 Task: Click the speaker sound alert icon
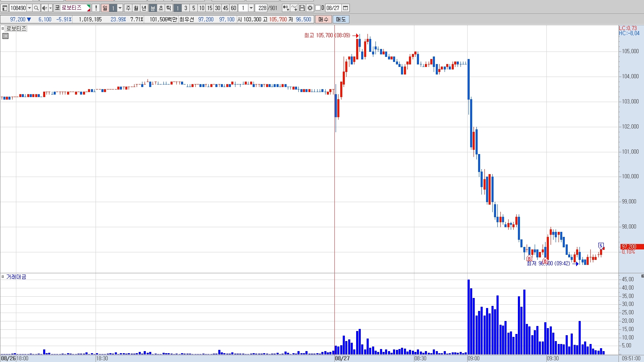[44, 8]
